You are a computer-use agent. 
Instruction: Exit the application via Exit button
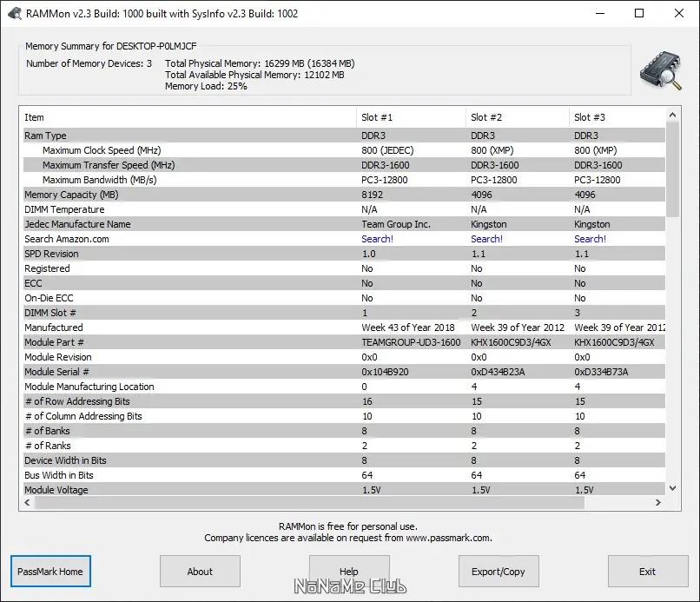[648, 572]
